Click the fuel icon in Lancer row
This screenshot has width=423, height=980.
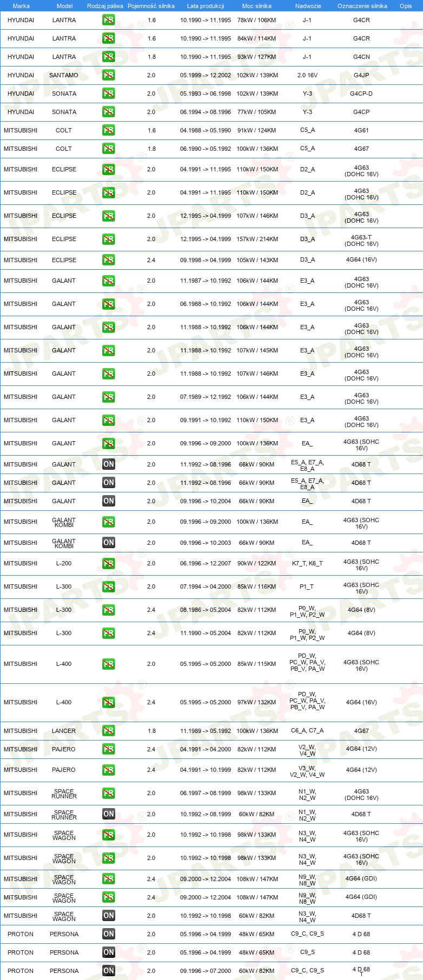point(109,731)
